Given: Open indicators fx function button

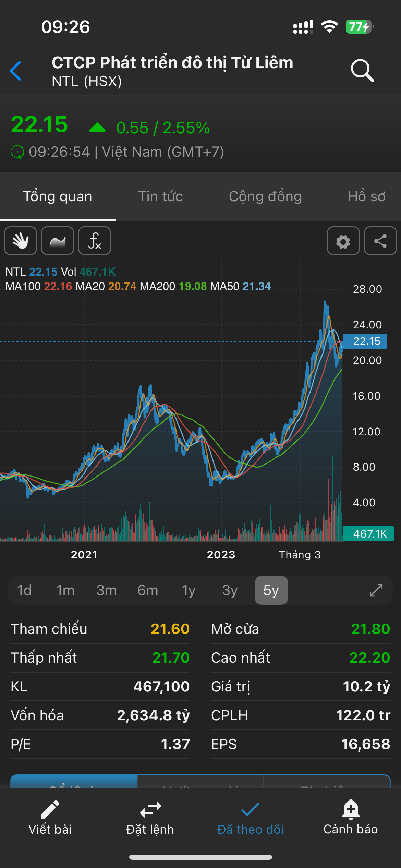Looking at the screenshot, I should pyautogui.click(x=95, y=241).
